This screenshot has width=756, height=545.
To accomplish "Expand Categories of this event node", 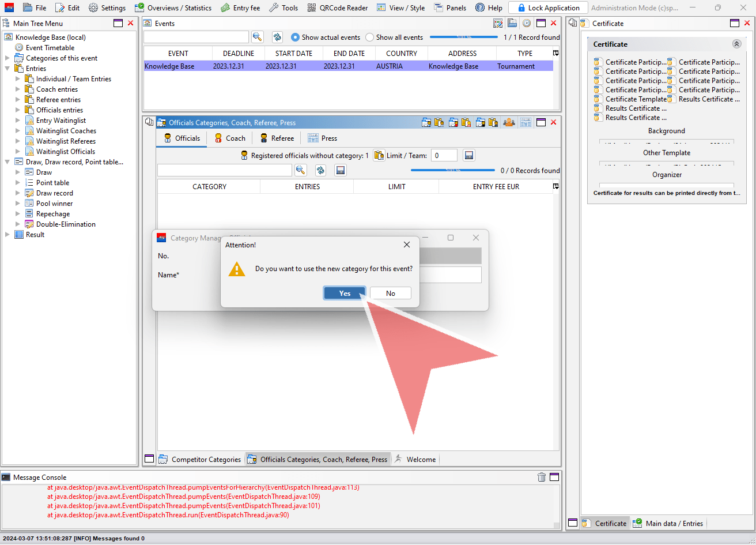I will click(x=7, y=58).
